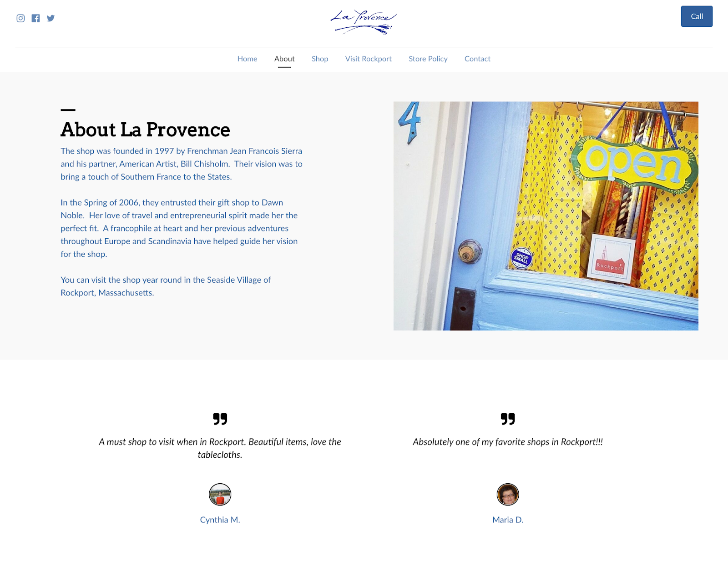Screen dimensions: 728x581
Task: Open the Facebook social icon
Action: coord(35,18)
